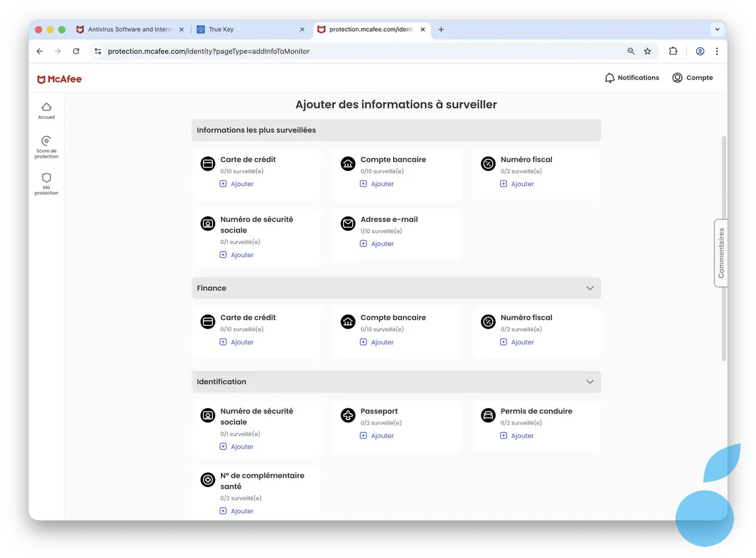Click the Compte bancaire bank icon
Viewport: 756px width, 558px height.
[348, 163]
